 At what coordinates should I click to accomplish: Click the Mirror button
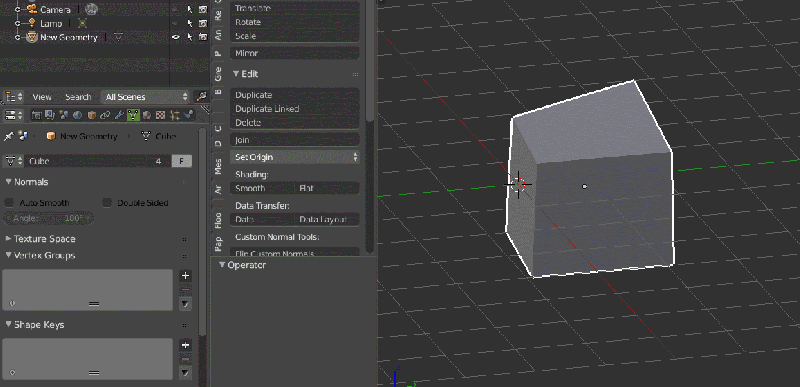295,53
